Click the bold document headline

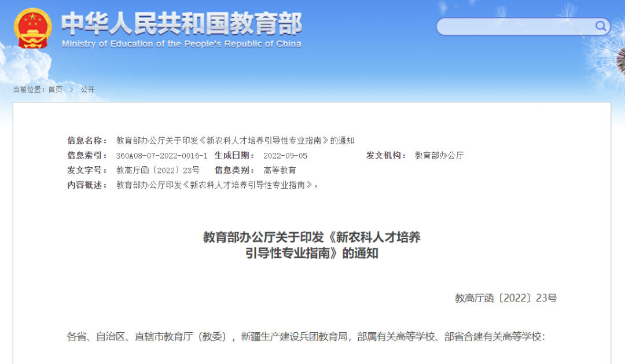(x=312, y=245)
